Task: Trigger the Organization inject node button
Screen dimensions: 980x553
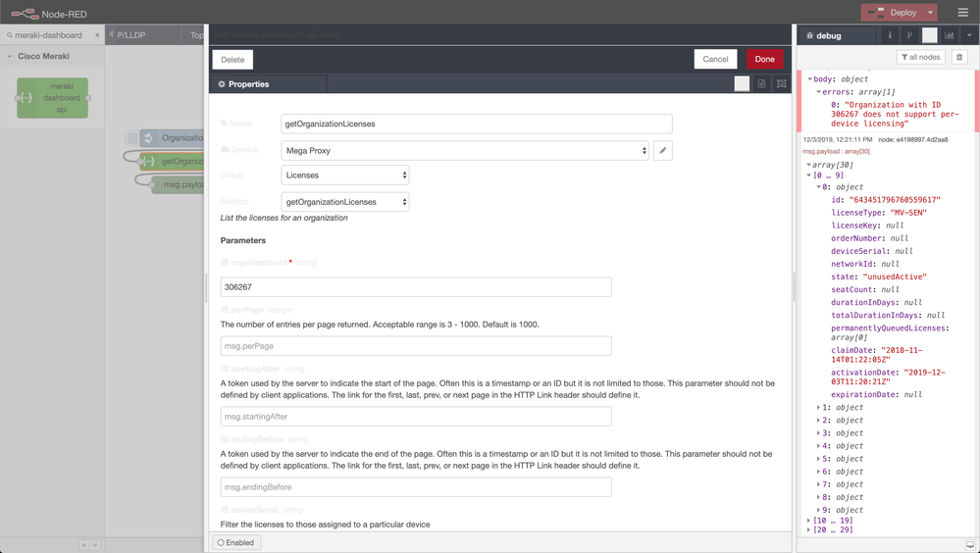Action: pos(132,138)
